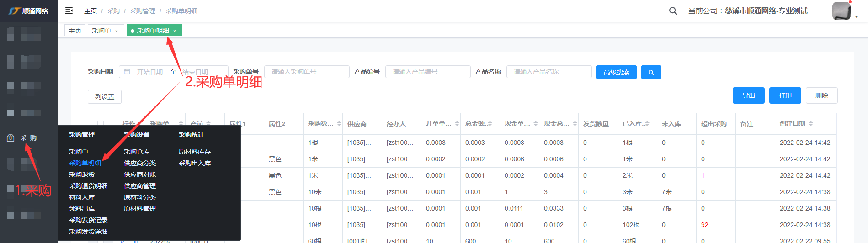Tick the select-all checkbox in table header
This screenshot has height=243, width=868.
[101, 123]
